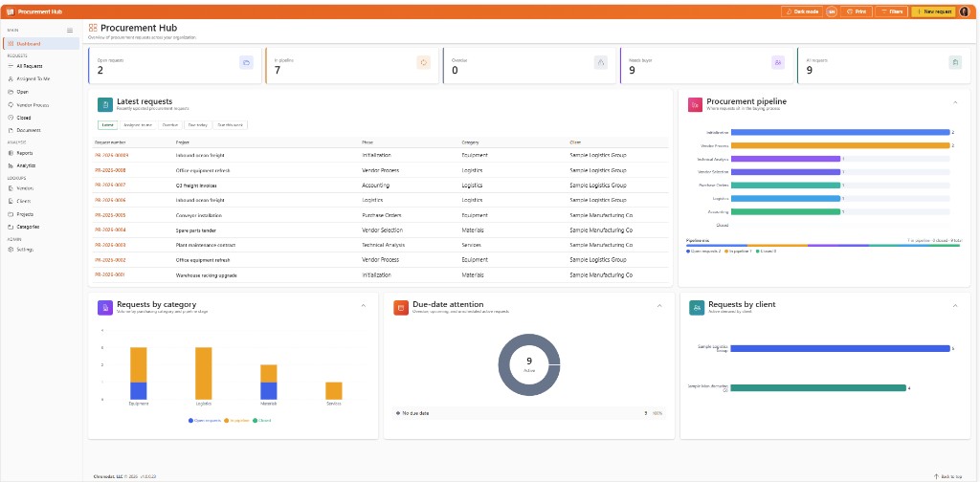Open the Filters button
980x482 pixels.
892,11
